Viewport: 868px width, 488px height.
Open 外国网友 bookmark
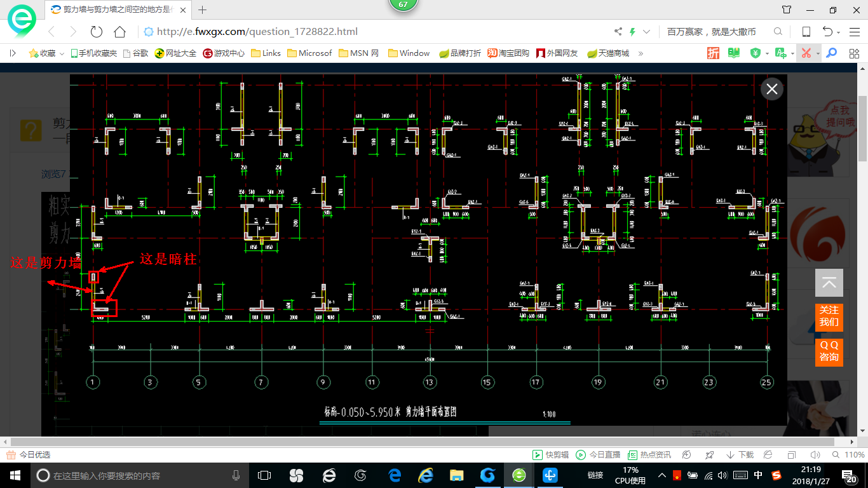coord(557,53)
